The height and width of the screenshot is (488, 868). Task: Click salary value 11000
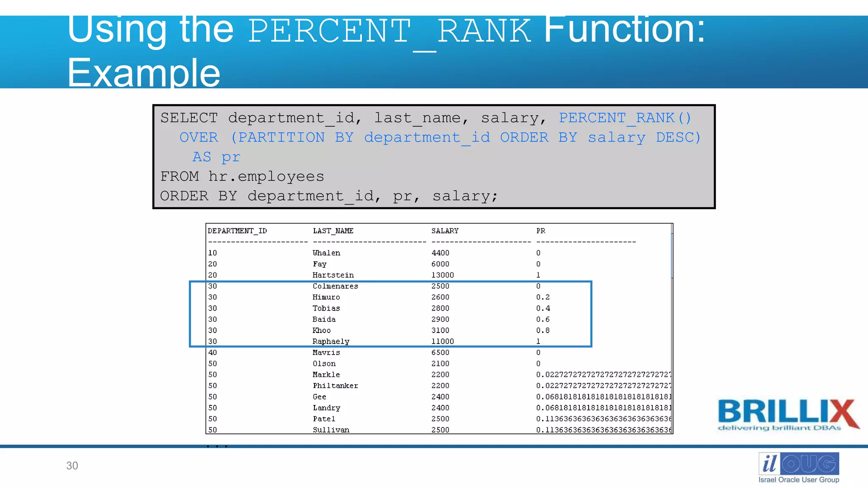tap(442, 341)
